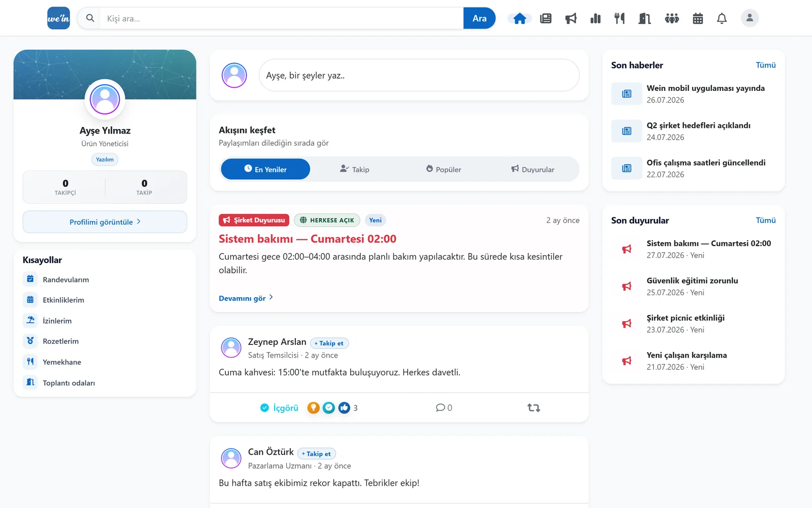Open notifications bell icon
This screenshot has height=508, width=812.
(722, 19)
